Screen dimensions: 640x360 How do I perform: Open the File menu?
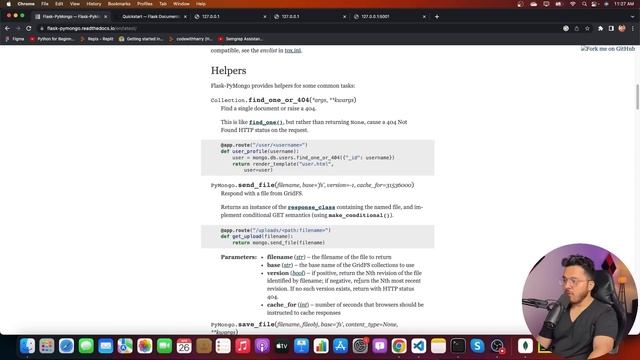45,4
